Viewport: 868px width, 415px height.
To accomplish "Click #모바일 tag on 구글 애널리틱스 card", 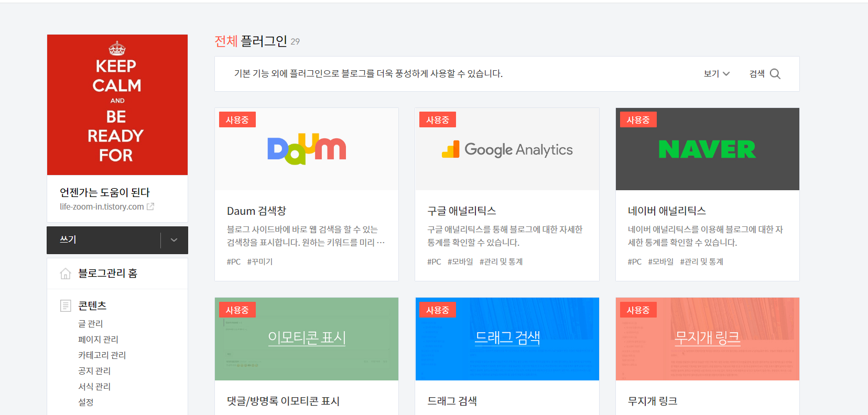I will 460,261.
